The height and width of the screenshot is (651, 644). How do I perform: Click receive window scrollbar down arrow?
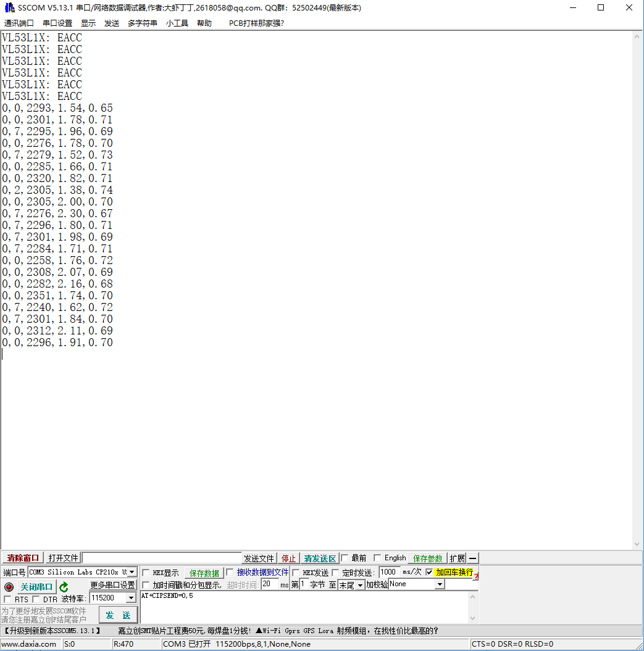[637, 544]
